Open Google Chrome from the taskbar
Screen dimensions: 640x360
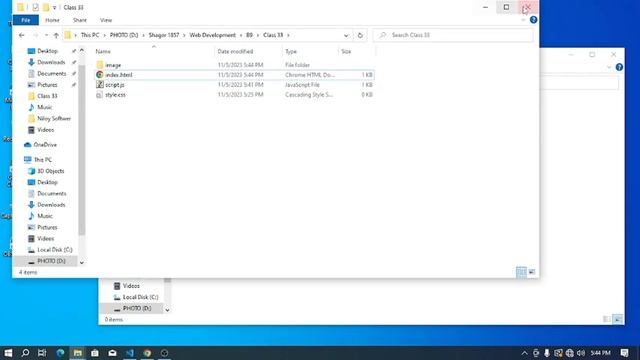[x=147, y=353]
